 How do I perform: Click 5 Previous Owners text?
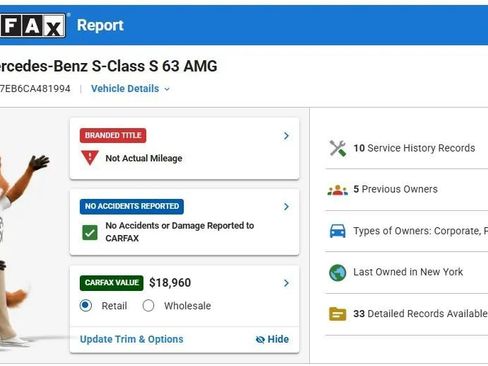[x=395, y=189]
